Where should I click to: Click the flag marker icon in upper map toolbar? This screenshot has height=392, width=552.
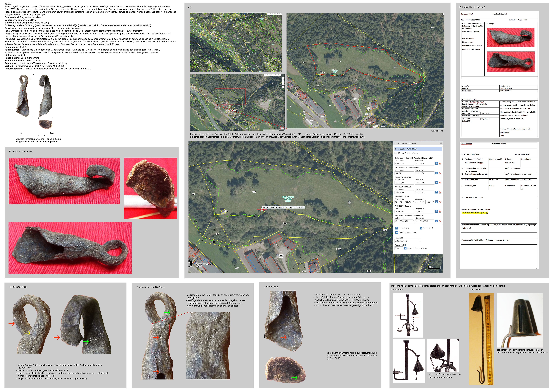(273, 13)
